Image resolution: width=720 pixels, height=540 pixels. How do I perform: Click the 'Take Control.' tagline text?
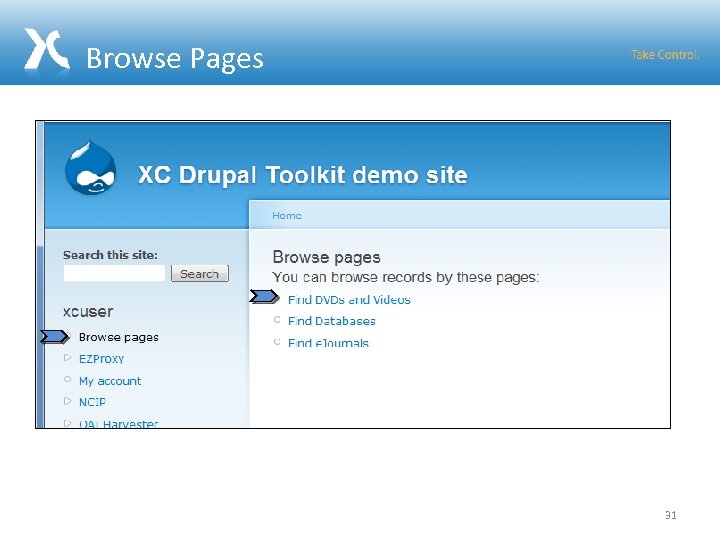(x=665, y=55)
